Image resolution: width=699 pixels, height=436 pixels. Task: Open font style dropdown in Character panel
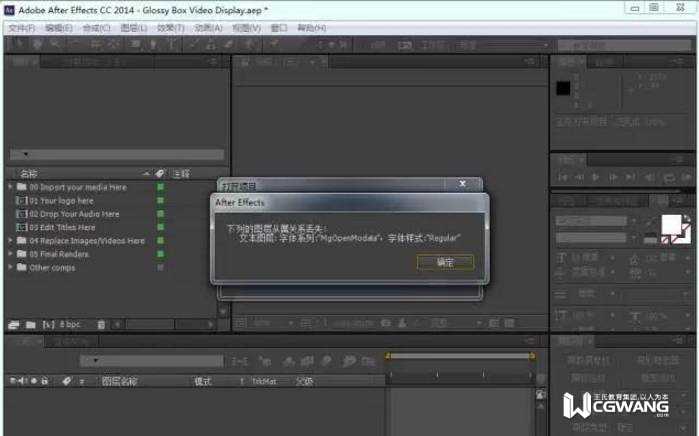(x=633, y=238)
